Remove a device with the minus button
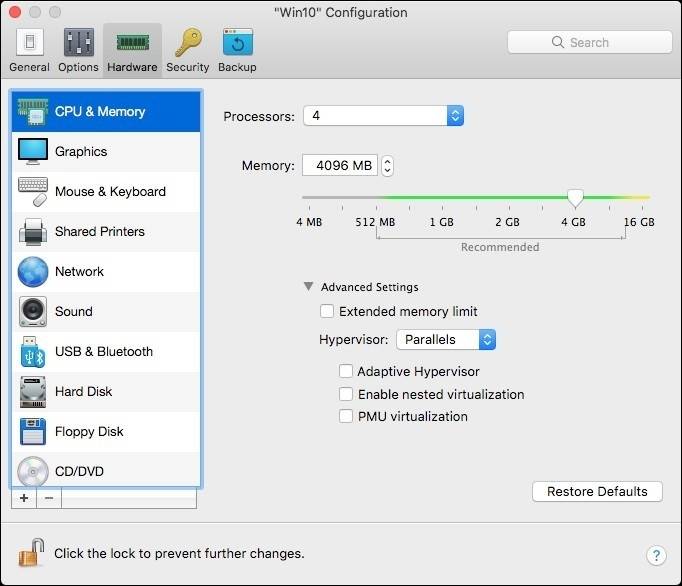This screenshot has height=586, width=682. (49, 498)
